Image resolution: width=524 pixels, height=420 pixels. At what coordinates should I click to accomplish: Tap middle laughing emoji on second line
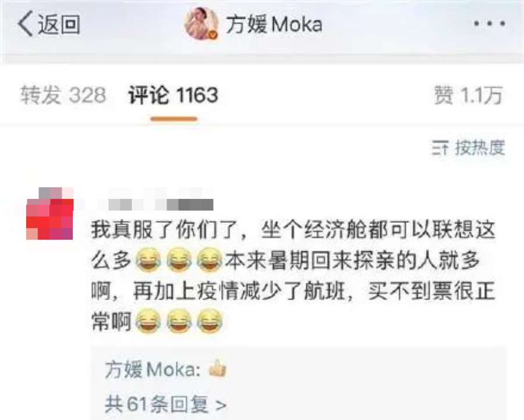pyautogui.click(x=179, y=259)
